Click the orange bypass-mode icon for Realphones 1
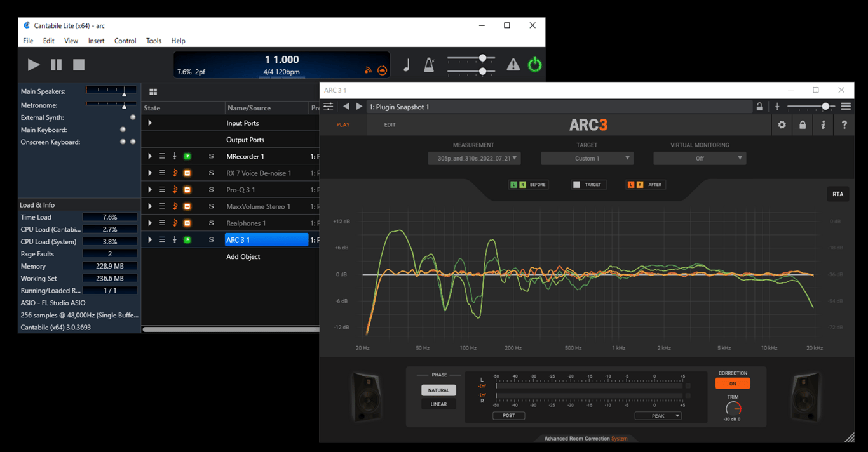The width and height of the screenshot is (868, 452). (x=175, y=223)
